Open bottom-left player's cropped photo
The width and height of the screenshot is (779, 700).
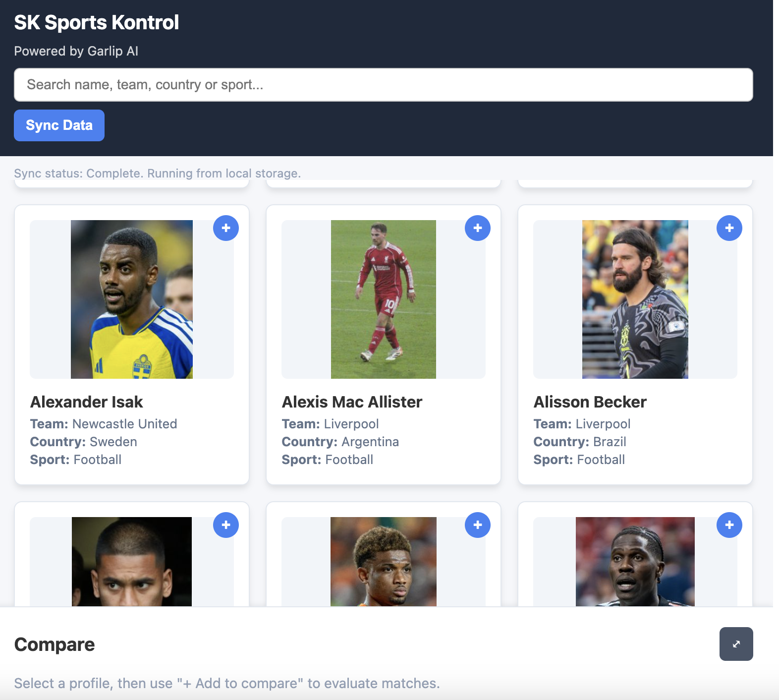point(132,562)
